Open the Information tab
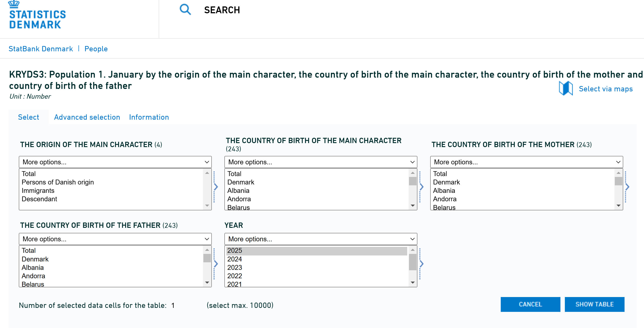Image resolution: width=644 pixels, height=328 pixels. tap(149, 117)
